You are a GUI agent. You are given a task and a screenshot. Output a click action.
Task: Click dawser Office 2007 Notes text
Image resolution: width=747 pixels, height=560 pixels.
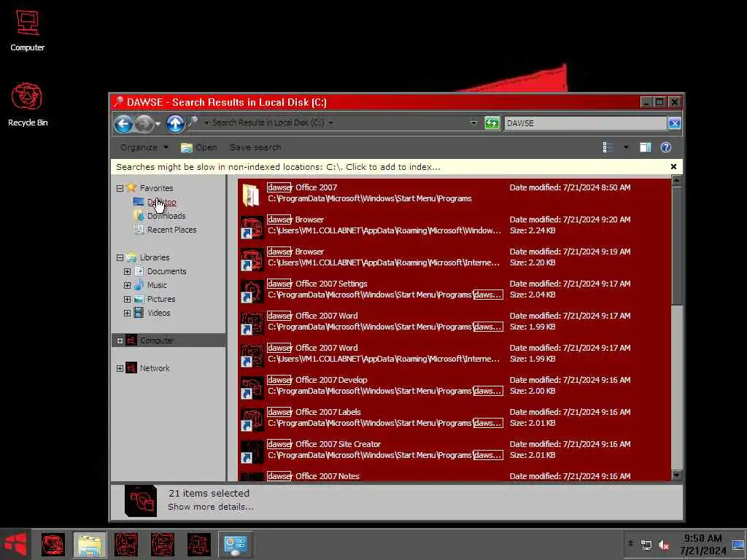coord(313,476)
